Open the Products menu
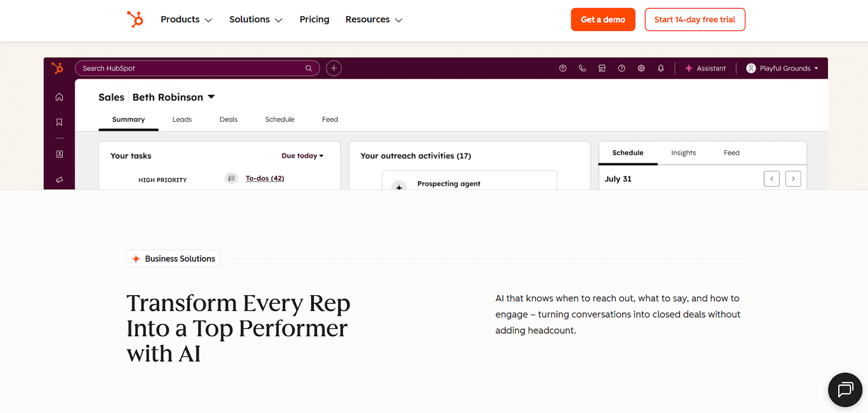The image size is (868, 413). click(x=186, y=20)
